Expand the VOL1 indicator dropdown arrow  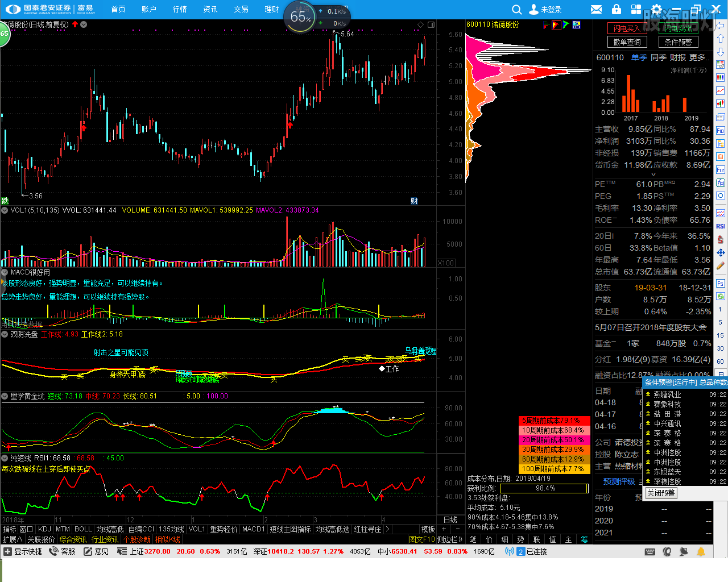pyautogui.click(x=5, y=210)
